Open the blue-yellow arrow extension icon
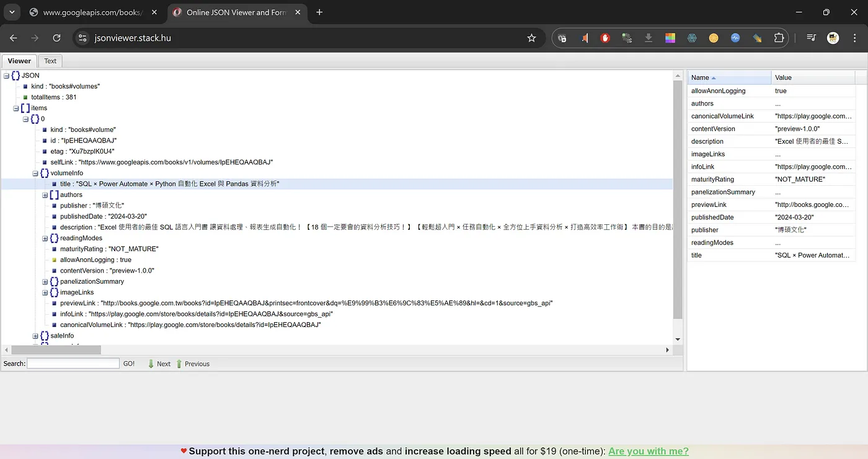The height and width of the screenshot is (459, 868). point(757,38)
